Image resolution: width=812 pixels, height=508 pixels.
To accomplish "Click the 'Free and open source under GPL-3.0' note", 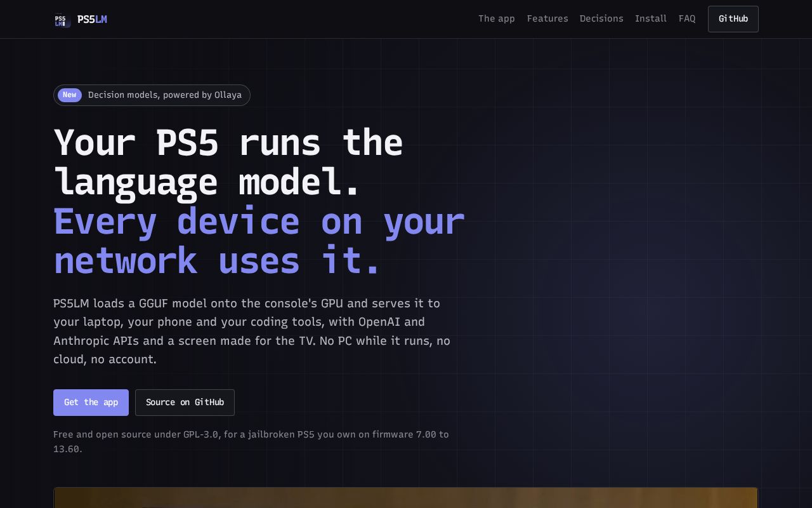I will tap(251, 442).
